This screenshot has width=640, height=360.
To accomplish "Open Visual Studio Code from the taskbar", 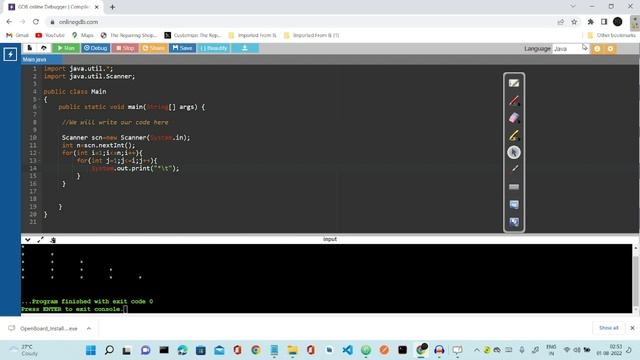I will 347,350.
